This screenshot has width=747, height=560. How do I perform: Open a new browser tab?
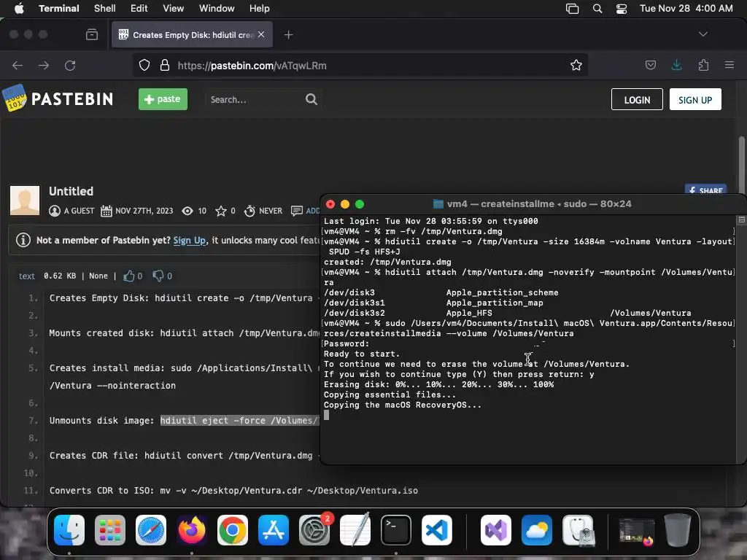(x=288, y=35)
